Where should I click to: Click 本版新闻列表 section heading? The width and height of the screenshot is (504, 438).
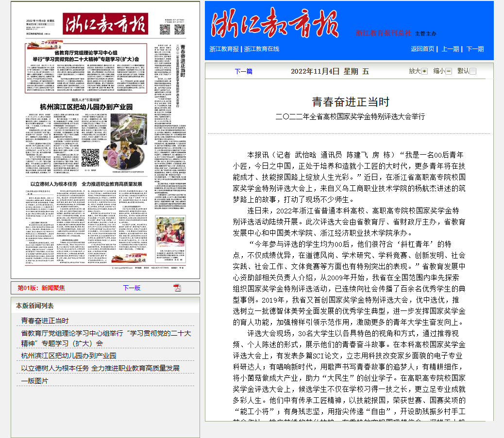click(34, 306)
